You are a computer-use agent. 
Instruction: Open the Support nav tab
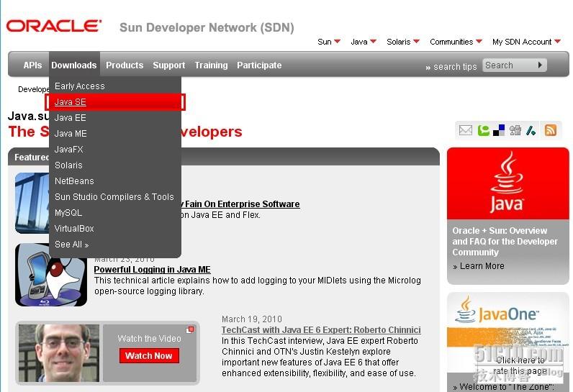point(169,65)
